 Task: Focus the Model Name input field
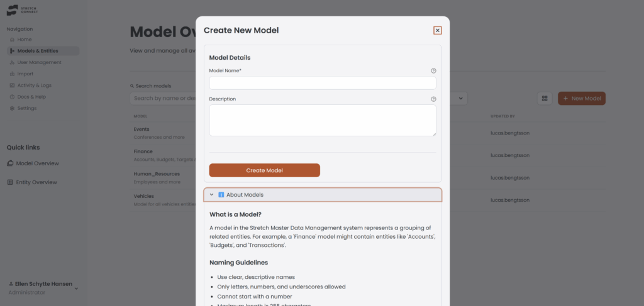(322, 83)
